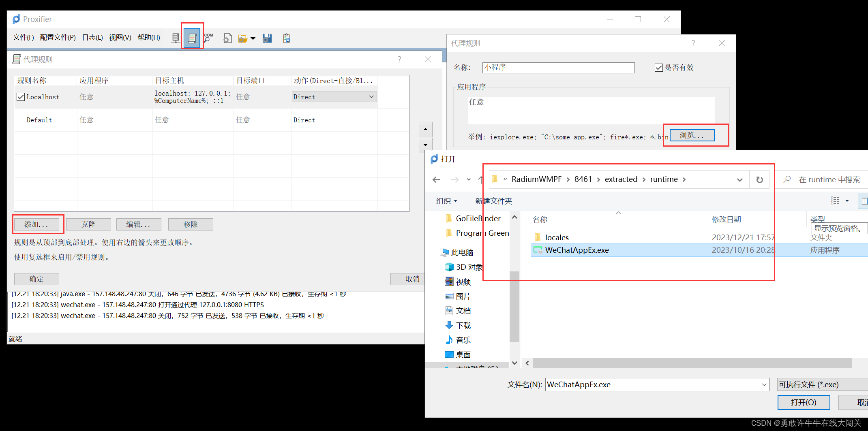The height and width of the screenshot is (431, 868).
Task: Click the 克隆 button
Action: (88, 224)
